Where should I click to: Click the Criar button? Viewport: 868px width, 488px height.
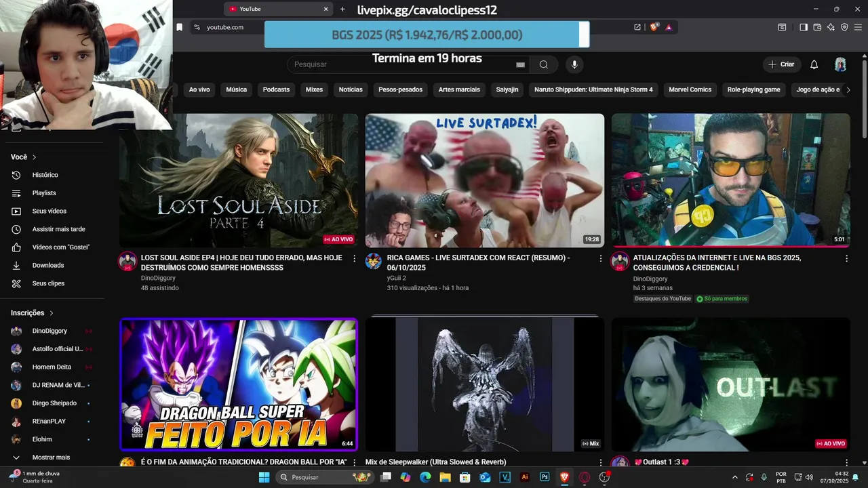(x=781, y=64)
